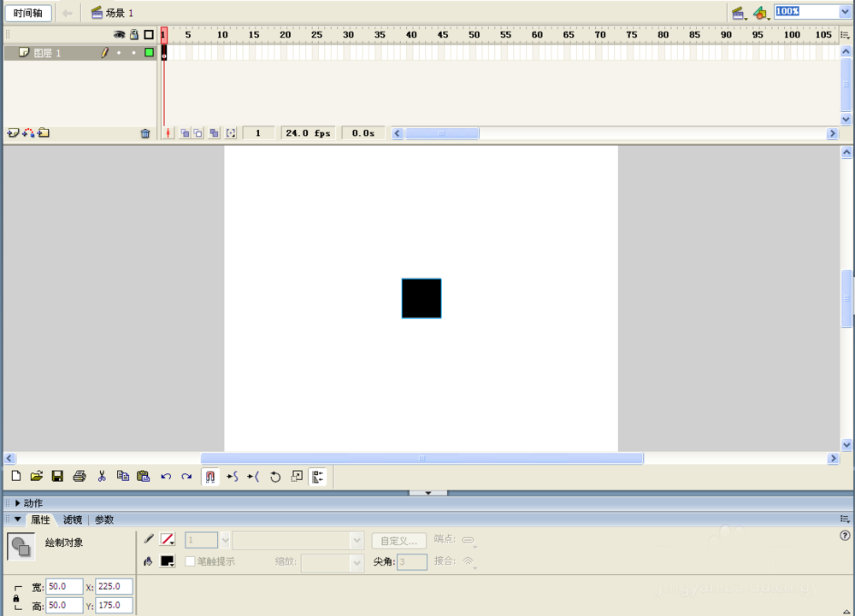Expand the stage zoom percentage dropdown
This screenshot has height=616, width=855.
[x=845, y=12]
